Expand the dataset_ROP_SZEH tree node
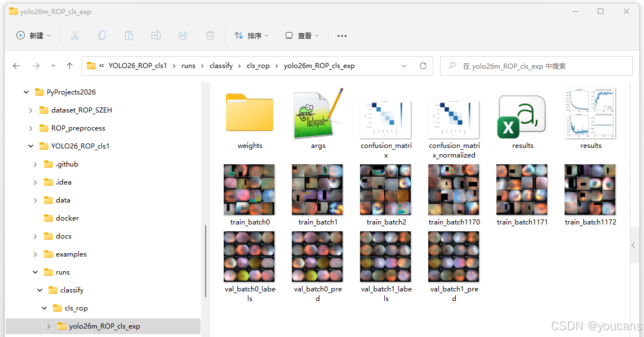The width and height of the screenshot is (644, 337). click(x=31, y=110)
